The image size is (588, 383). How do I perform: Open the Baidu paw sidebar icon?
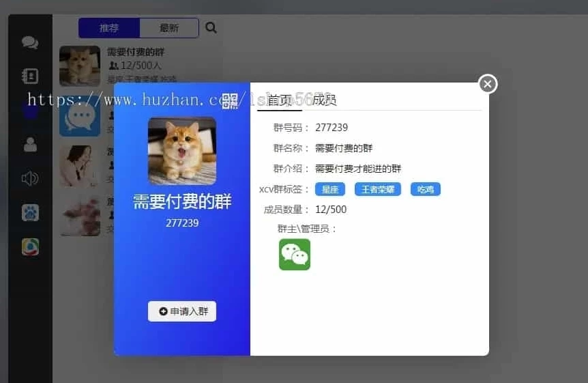[x=30, y=213]
